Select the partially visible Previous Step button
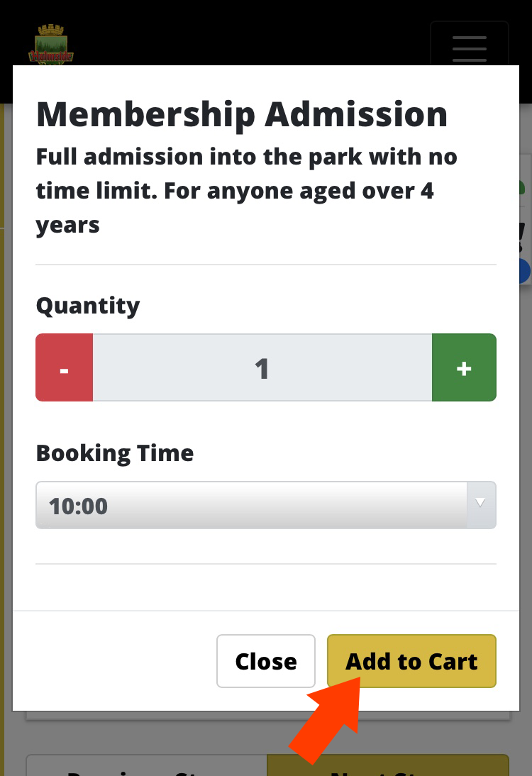 click(x=147, y=765)
